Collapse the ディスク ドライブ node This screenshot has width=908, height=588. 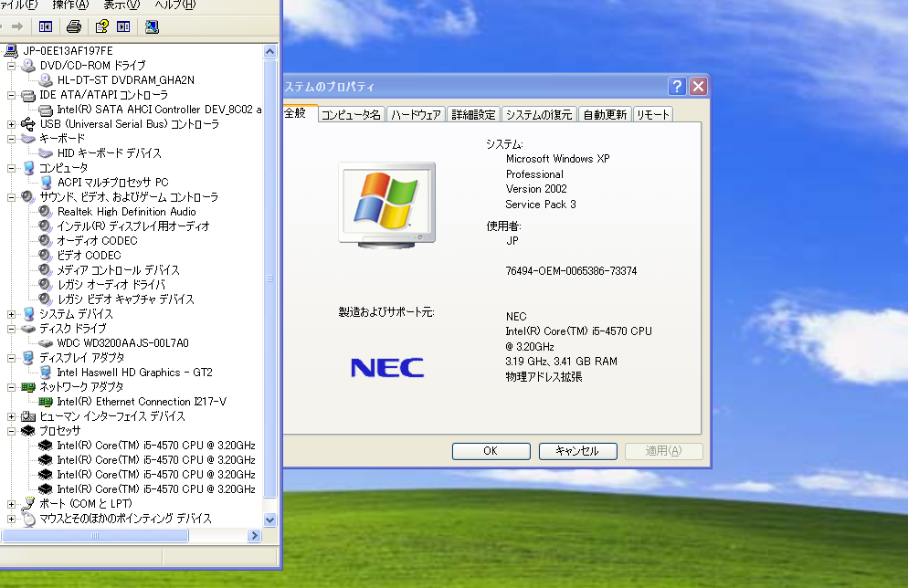pos(11,329)
